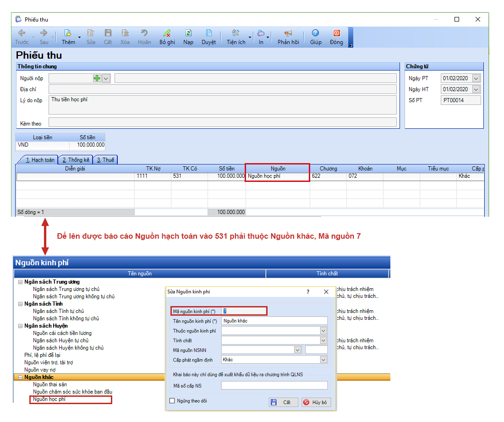504x422 pixels.
Task: Open dialog help question mark
Action: (x=308, y=291)
